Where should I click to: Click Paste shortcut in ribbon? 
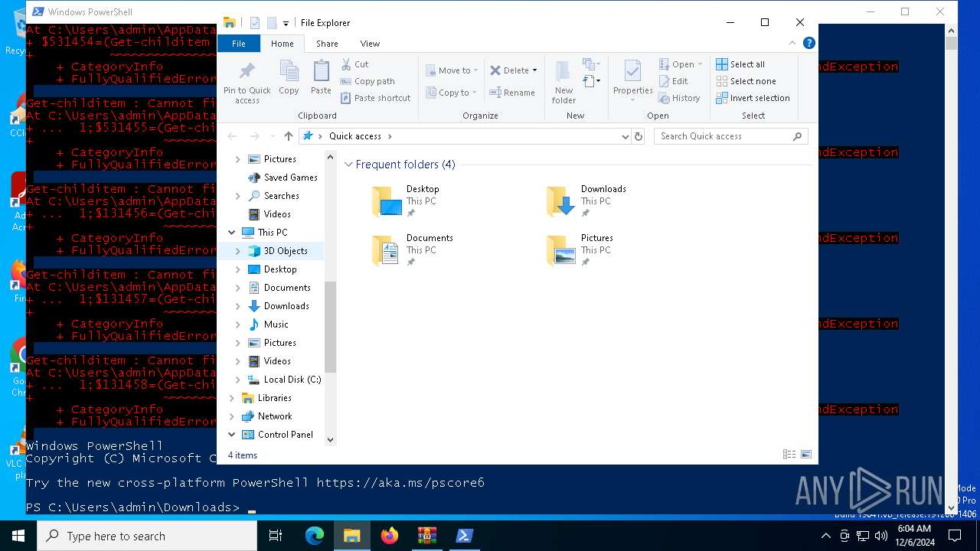(x=375, y=98)
